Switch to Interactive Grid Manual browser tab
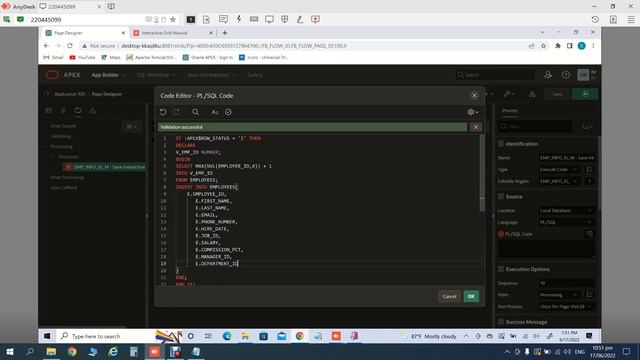 [173, 33]
